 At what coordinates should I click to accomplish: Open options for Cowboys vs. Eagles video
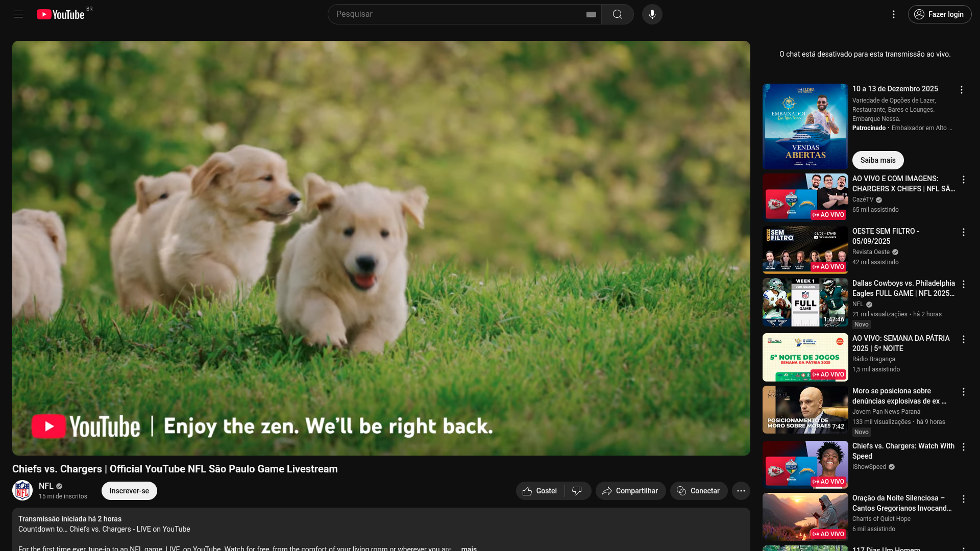click(964, 284)
